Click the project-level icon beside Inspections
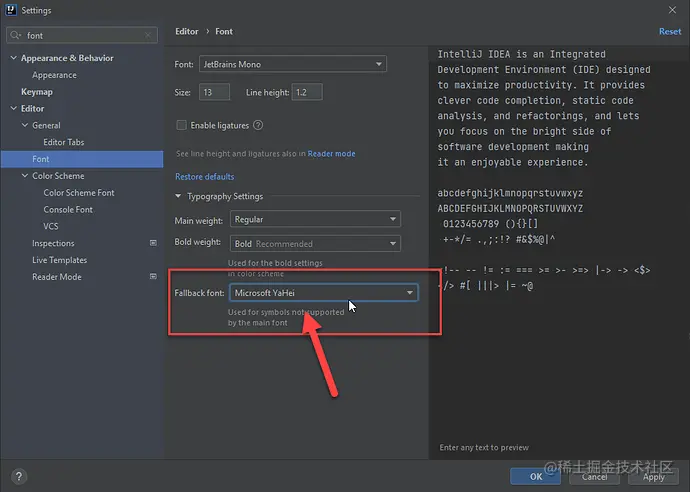The height and width of the screenshot is (492, 690). (153, 243)
